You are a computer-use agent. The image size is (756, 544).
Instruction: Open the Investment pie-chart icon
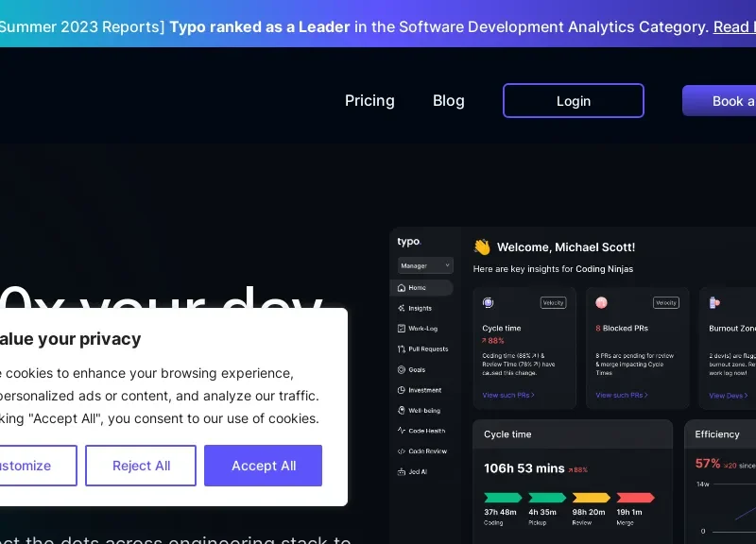pyautogui.click(x=402, y=390)
